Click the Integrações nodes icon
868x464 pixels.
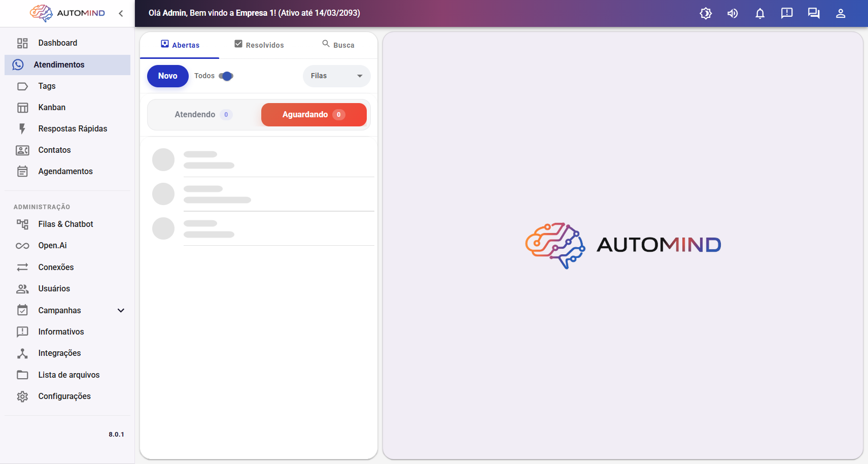point(22,353)
